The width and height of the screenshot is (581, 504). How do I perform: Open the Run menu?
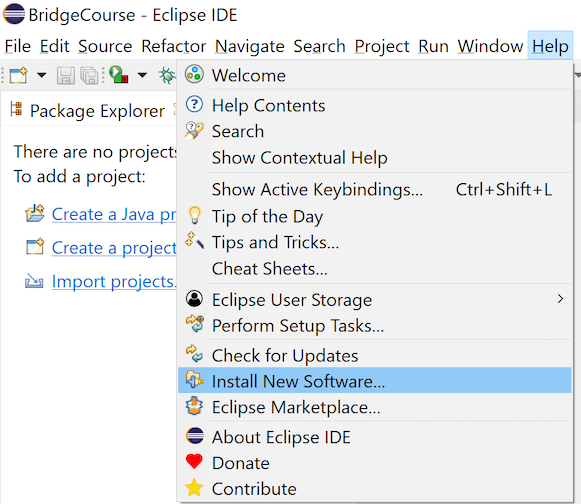pos(434,46)
